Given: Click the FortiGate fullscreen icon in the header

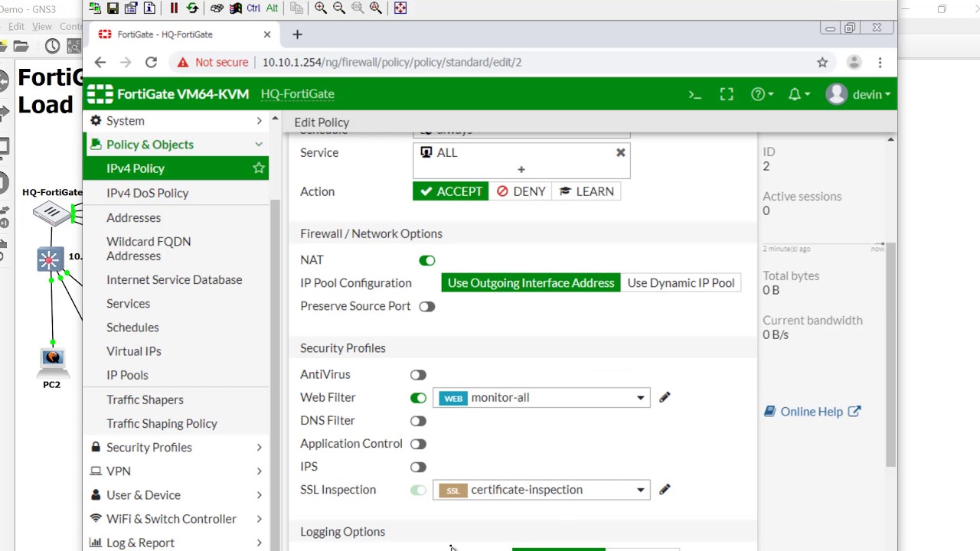Looking at the screenshot, I should (727, 94).
